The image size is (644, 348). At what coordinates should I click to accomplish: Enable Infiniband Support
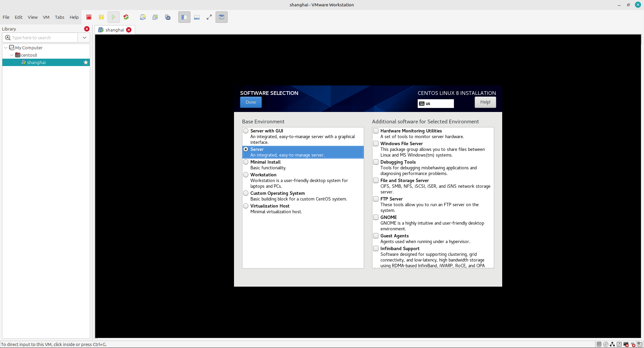coord(376,248)
